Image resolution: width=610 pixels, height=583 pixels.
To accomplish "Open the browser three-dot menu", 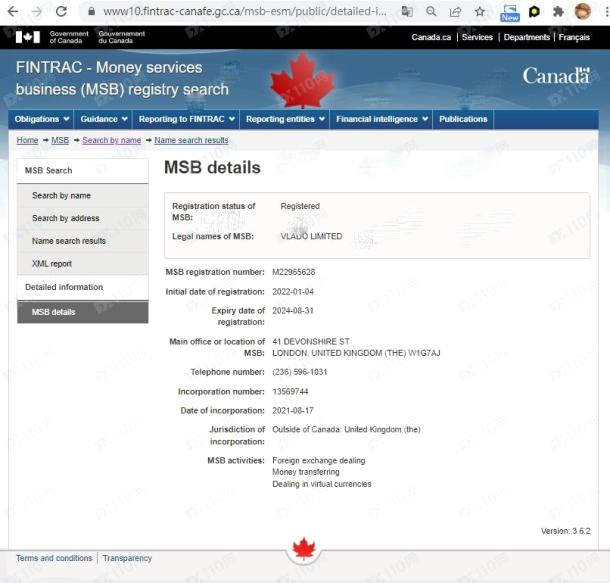I will click(606, 12).
